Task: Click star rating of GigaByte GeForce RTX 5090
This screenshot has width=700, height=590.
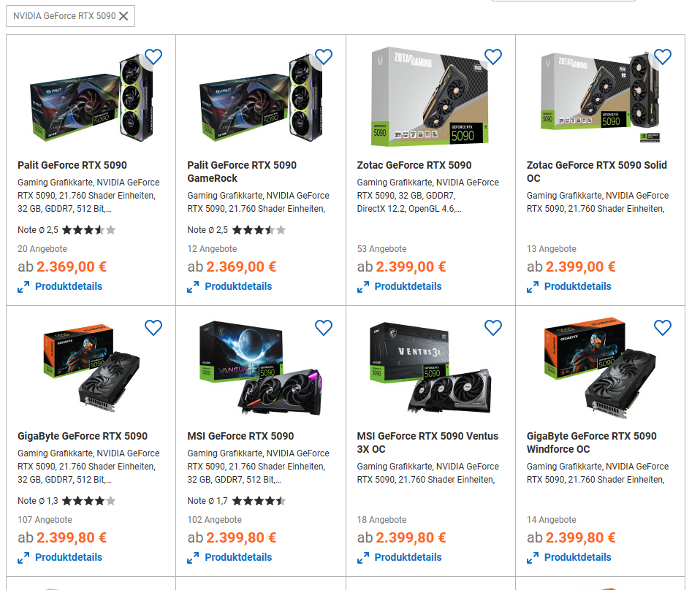Action: click(88, 501)
